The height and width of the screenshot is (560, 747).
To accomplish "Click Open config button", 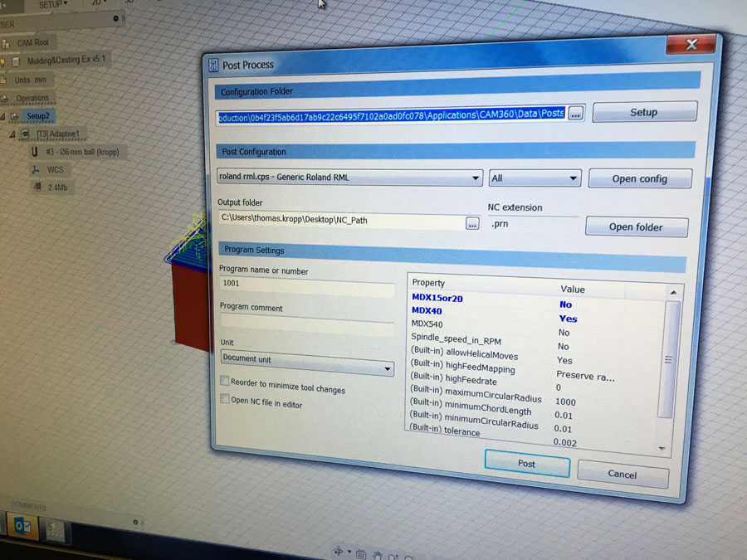I will click(x=640, y=178).
